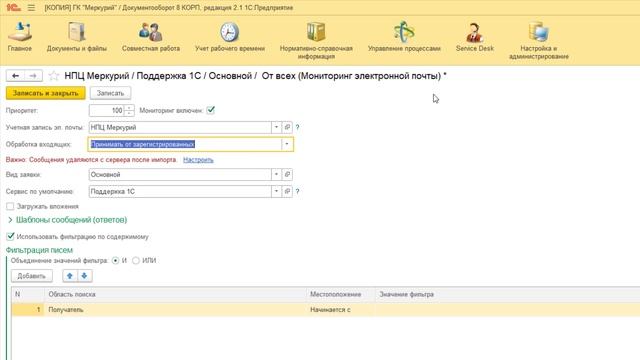Add page to favorites with star icon
640x360 pixels.
pos(54,76)
